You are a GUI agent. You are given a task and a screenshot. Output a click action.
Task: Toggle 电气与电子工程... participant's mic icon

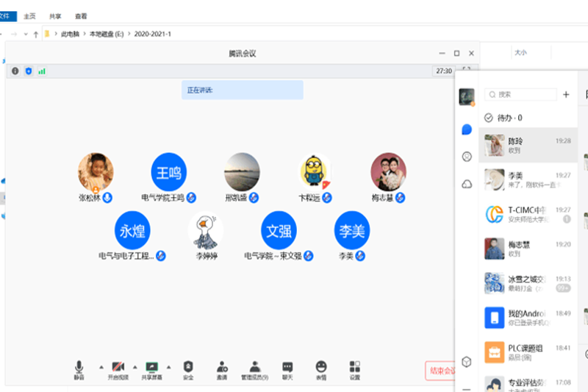pyautogui.click(x=161, y=255)
